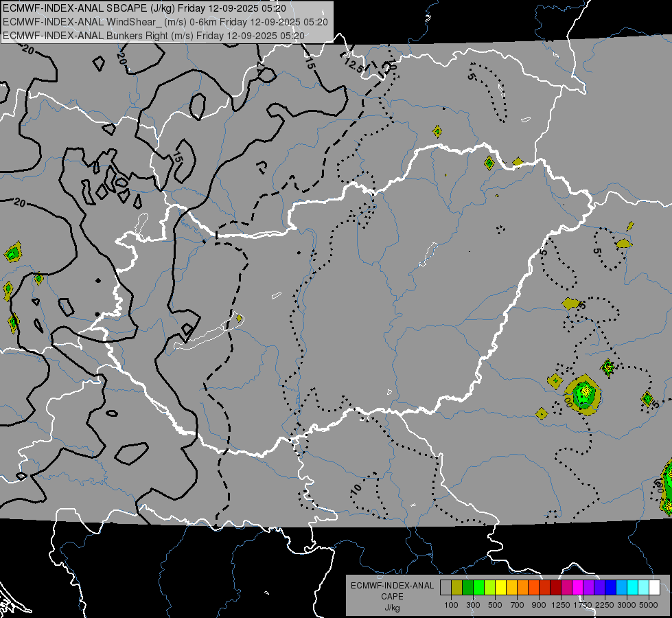Screen dimensions: 672x618
Task: Select the white legend swatch above 5000
Action: click(x=654, y=588)
